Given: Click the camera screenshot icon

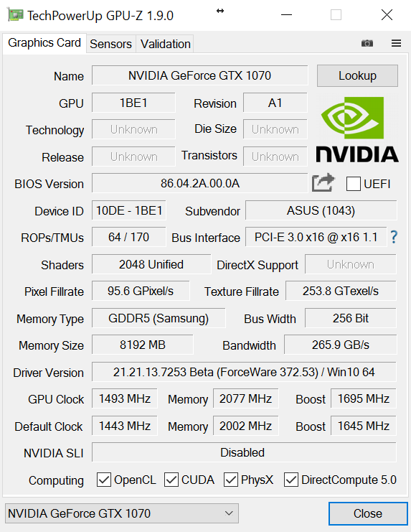Looking at the screenshot, I should coord(367,43).
